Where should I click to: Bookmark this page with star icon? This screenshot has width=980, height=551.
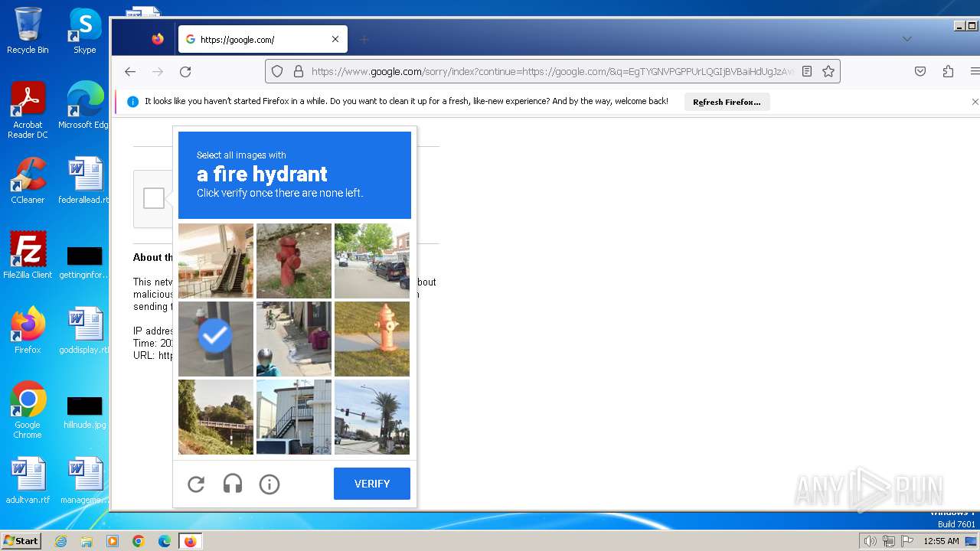828,71
